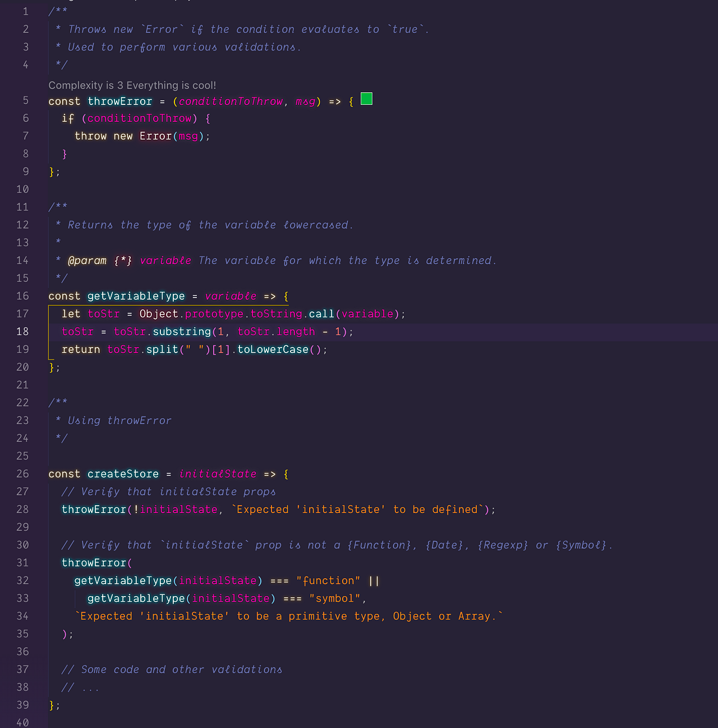Click the @param JSDoc tag on line 14
The image size is (718, 728).
(x=88, y=260)
